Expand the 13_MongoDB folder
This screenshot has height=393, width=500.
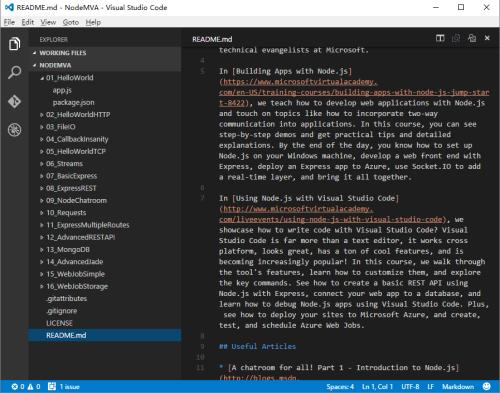pyautogui.click(x=105, y=250)
